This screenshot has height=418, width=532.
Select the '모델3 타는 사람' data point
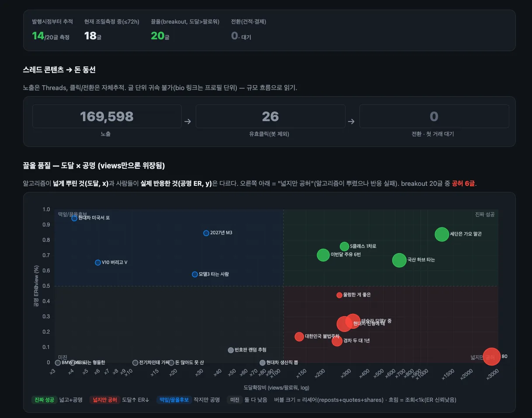click(195, 274)
